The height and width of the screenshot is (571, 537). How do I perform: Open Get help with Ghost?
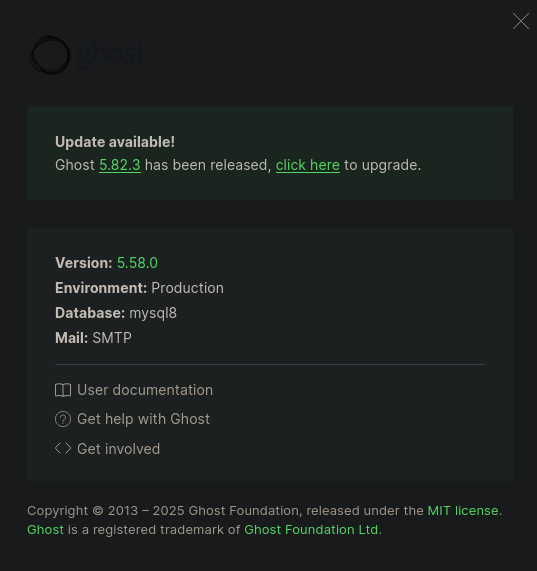143,419
